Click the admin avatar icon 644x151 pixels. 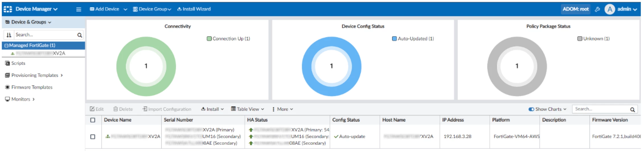[x=610, y=9]
